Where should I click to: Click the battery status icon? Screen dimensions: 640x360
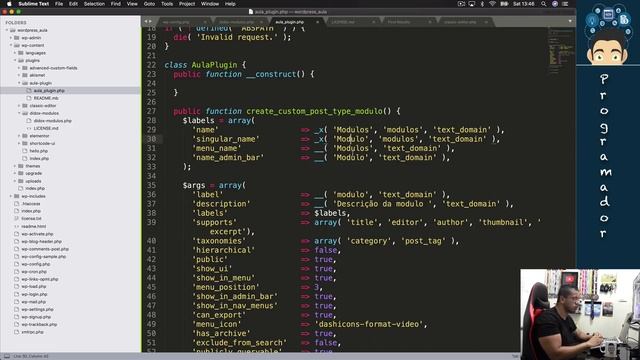click(504, 4)
